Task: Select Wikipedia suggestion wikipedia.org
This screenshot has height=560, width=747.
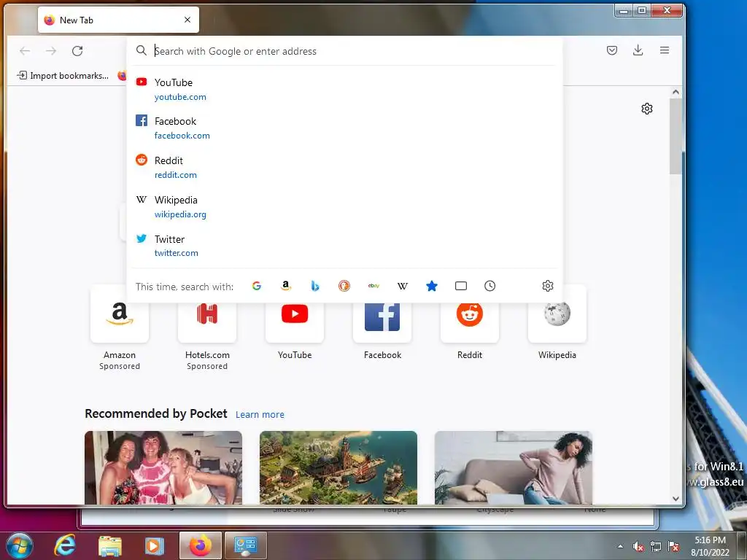Action: pyautogui.click(x=345, y=206)
